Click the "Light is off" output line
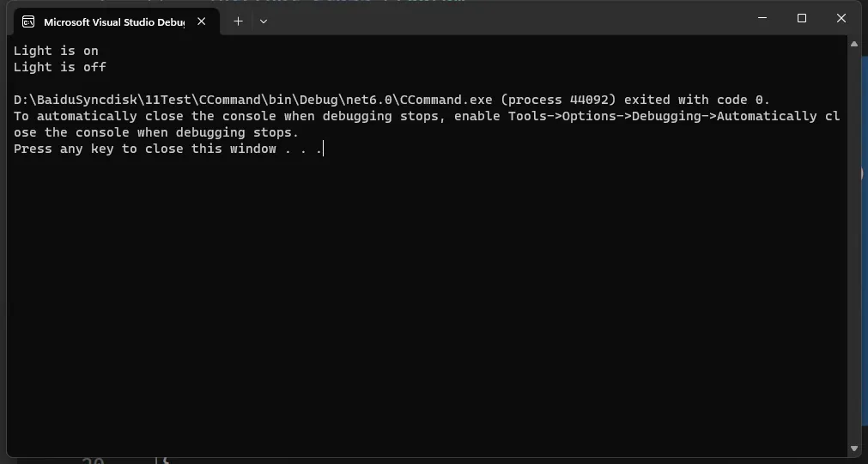The width and height of the screenshot is (868, 464). (60, 67)
